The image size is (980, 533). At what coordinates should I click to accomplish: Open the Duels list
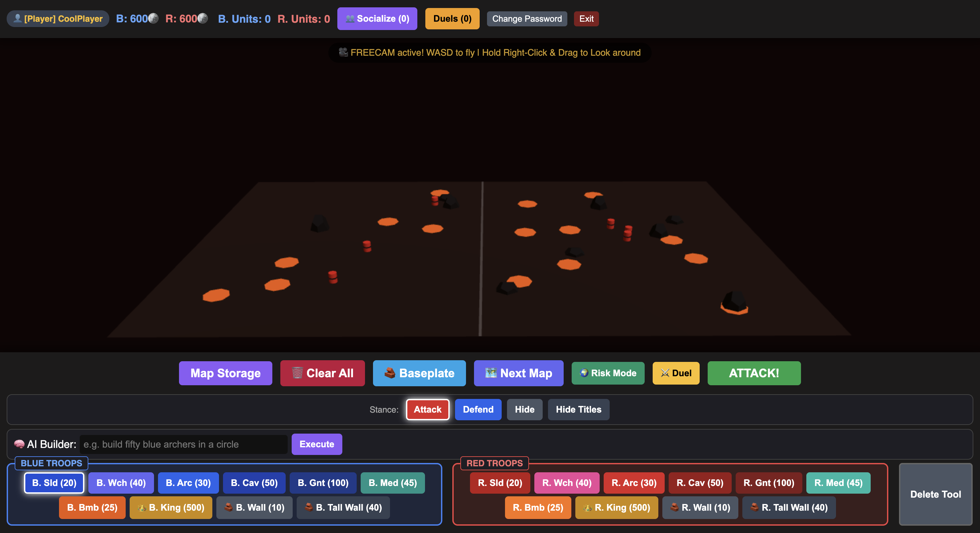(452, 19)
